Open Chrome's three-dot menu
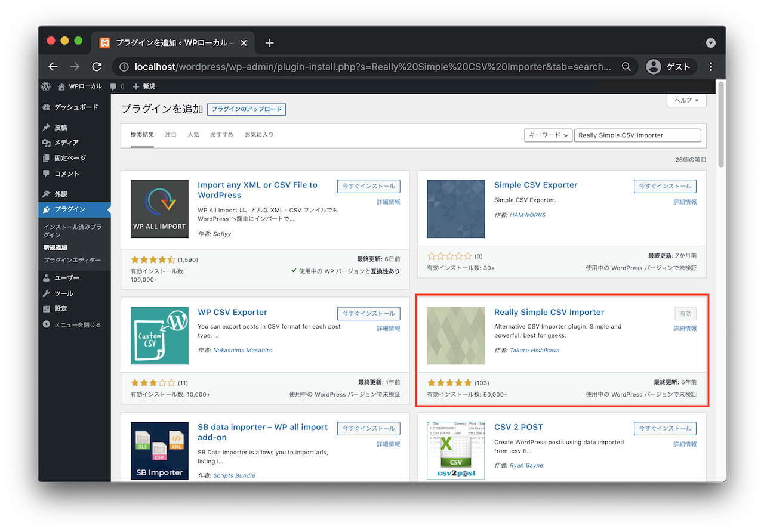The image size is (764, 532). (x=711, y=67)
